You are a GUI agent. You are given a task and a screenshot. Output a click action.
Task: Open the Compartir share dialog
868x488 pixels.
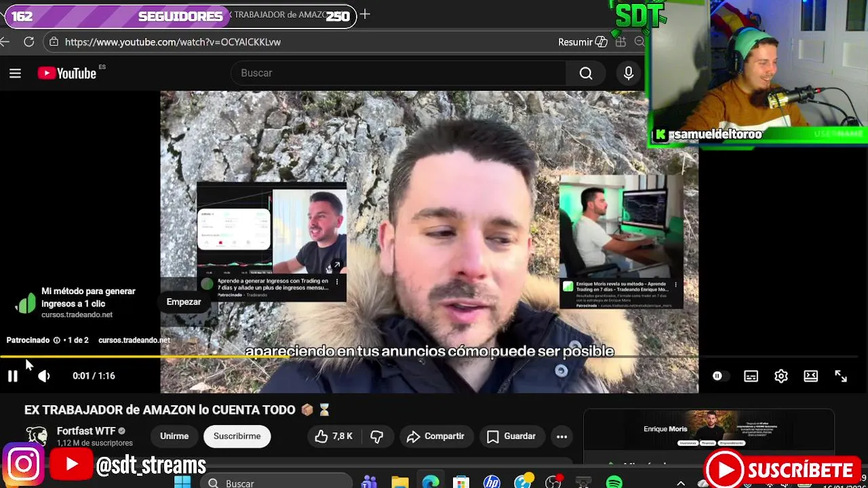tap(436, 436)
